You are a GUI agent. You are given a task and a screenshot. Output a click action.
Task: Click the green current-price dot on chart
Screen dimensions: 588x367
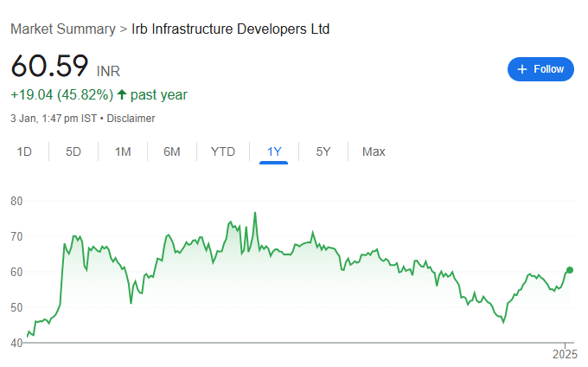point(570,270)
